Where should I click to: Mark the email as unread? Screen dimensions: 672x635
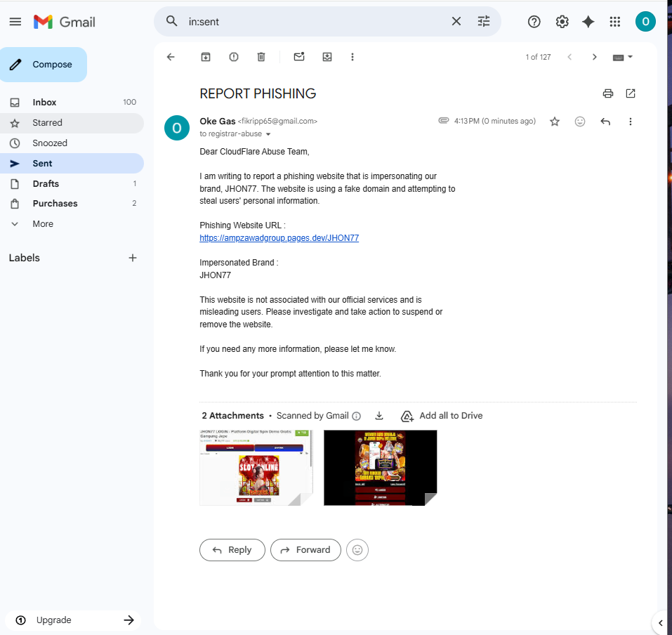[299, 57]
